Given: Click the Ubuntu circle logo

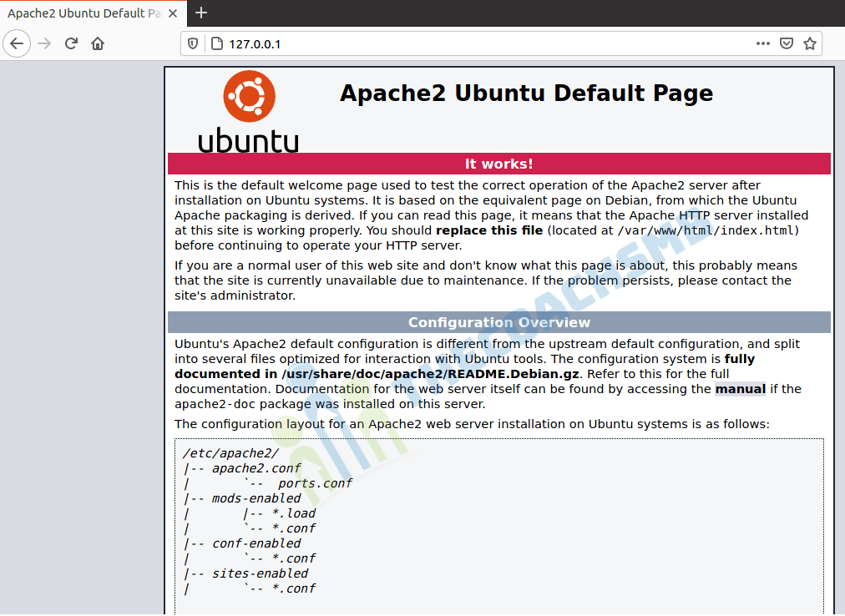Looking at the screenshot, I should tap(249, 97).
